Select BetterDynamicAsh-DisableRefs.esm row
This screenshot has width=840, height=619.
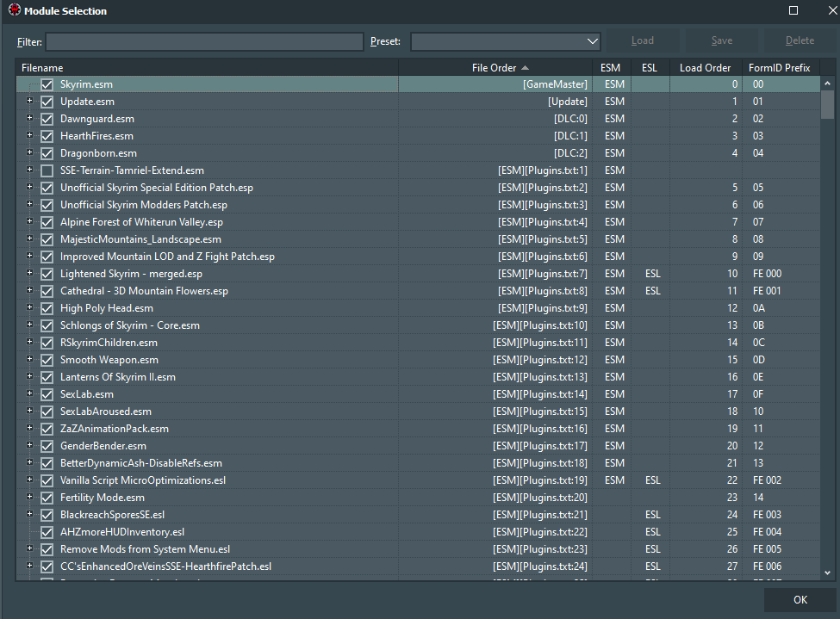pos(418,463)
